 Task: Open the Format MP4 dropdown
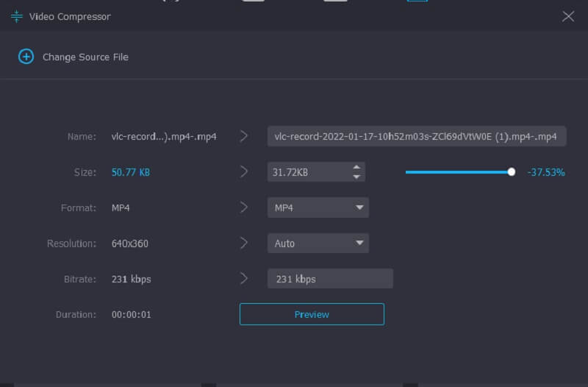point(318,207)
